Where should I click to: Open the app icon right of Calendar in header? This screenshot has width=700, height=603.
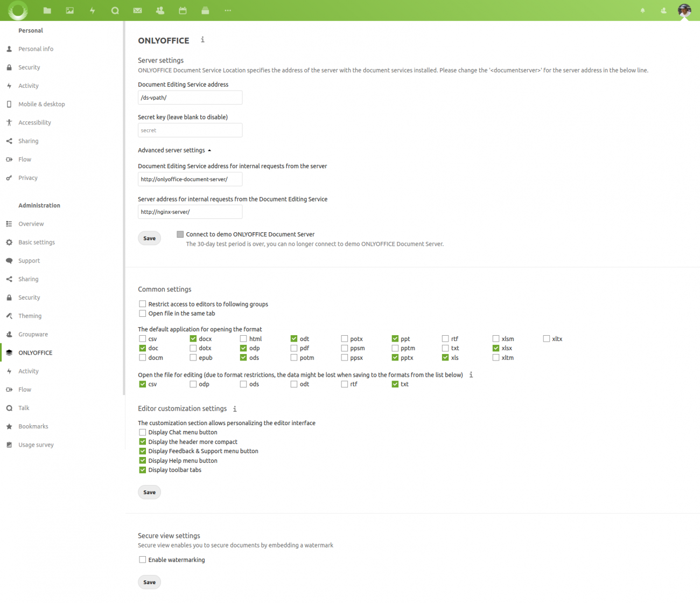[x=205, y=10]
